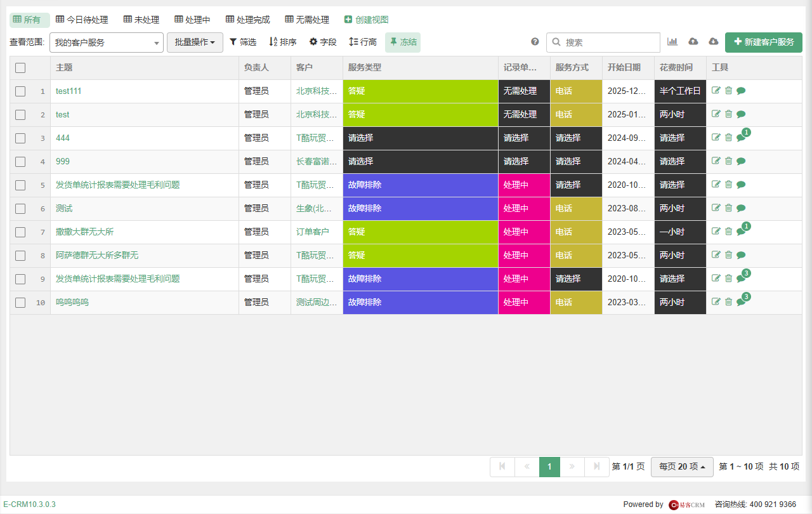812x514 pixels.
Task: Delete the 阿萨德群无大所多群无 record
Action: (x=728, y=255)
